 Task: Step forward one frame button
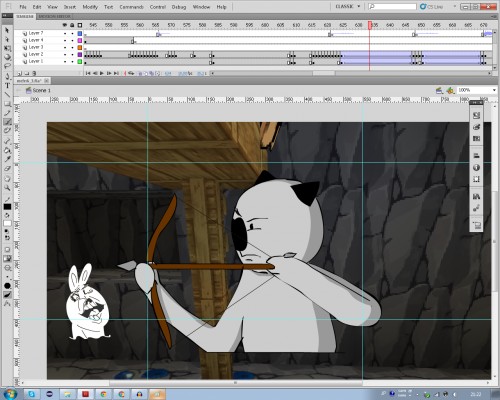(109, 73)
